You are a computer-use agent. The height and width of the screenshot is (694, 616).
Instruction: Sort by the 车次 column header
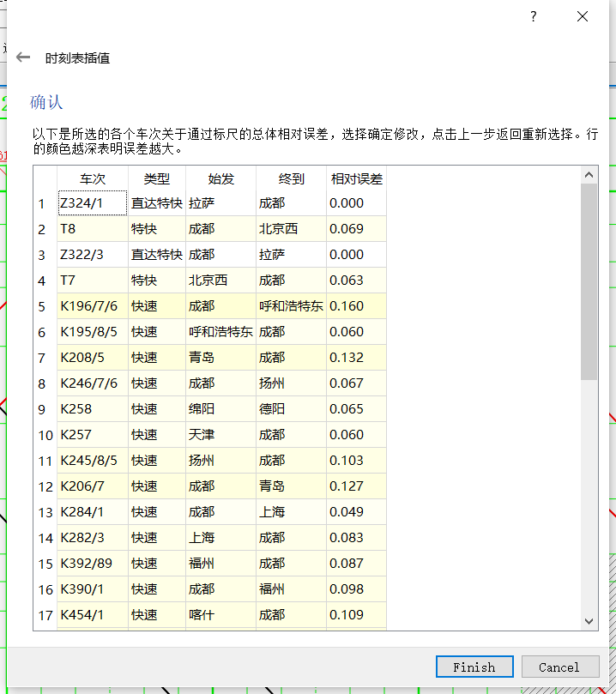[93, 178]
